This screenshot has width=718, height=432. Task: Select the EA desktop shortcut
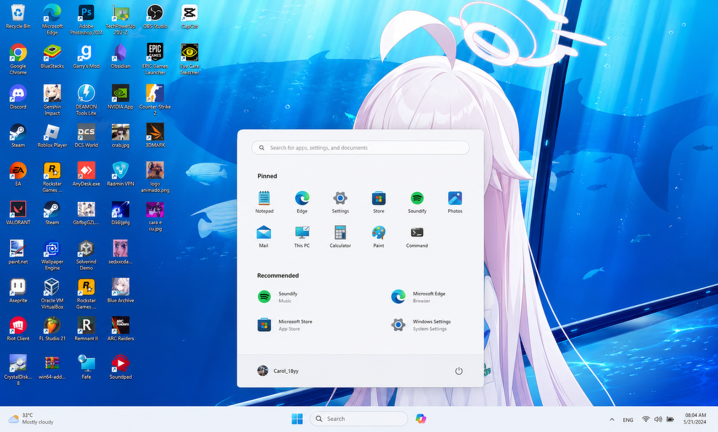pyautogui.click(x=18, y=174)
